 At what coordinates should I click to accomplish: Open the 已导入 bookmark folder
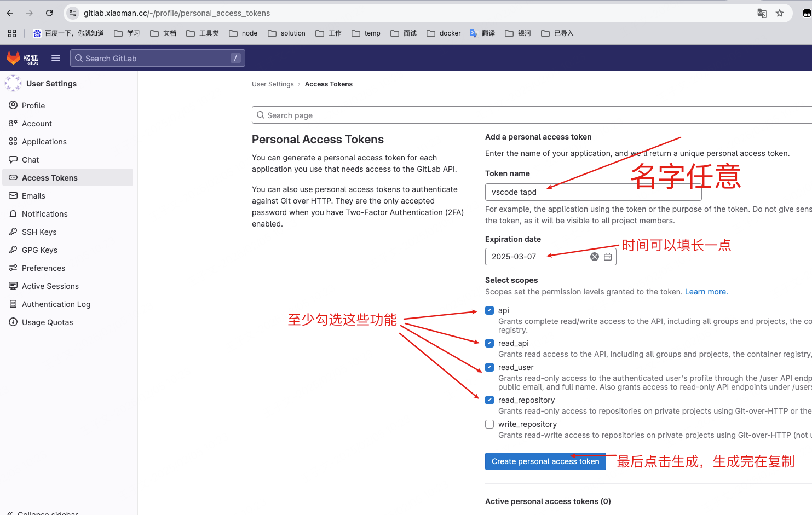557,33
